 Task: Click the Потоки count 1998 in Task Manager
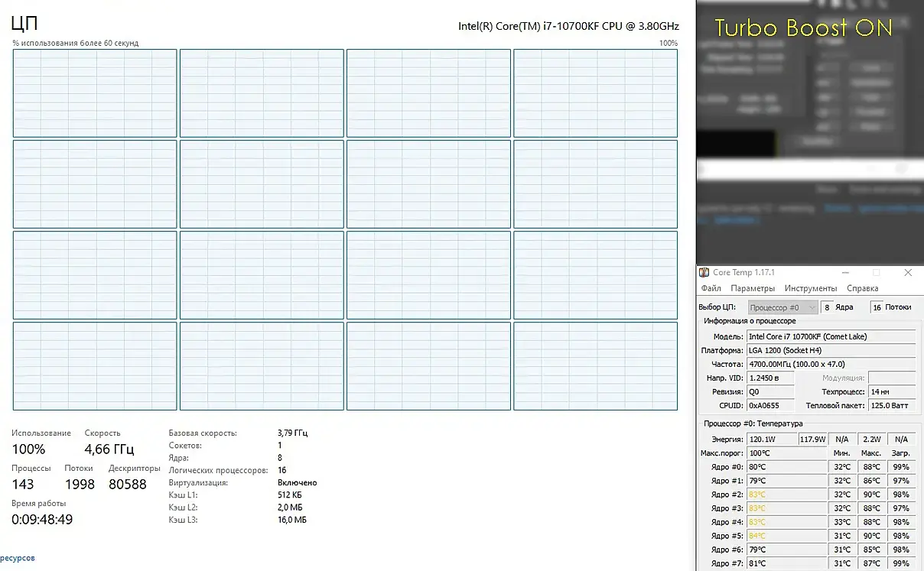(x=80, y=484)
